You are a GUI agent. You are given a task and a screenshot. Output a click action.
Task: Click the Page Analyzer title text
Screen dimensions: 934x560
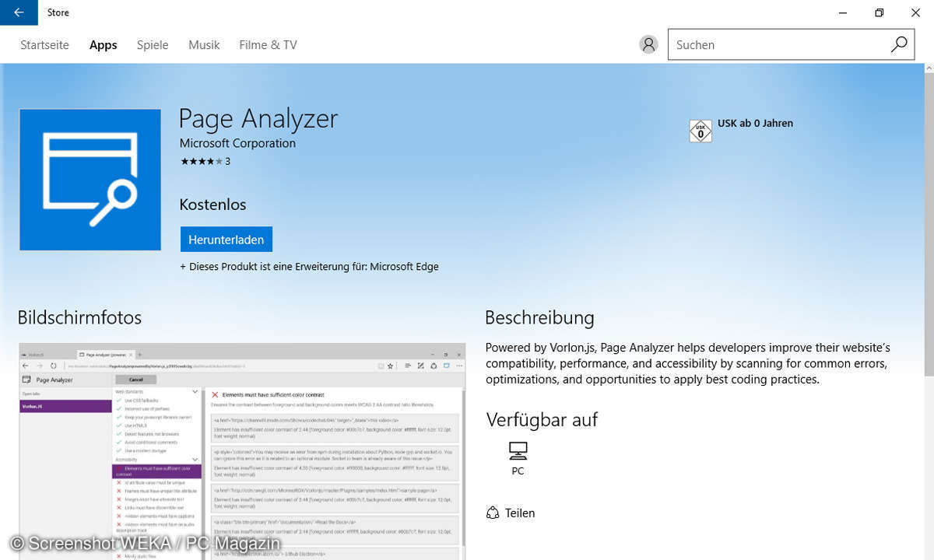258,118
